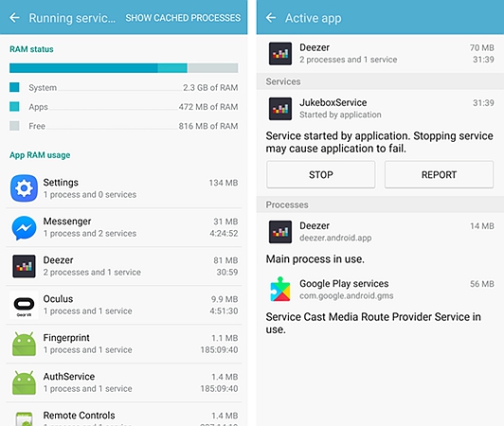Tap '4:24:52' Messenger running time
Image resolution: width=504 pixels, height=426 pixels.
pyautogui.click(x=224, y=233)
